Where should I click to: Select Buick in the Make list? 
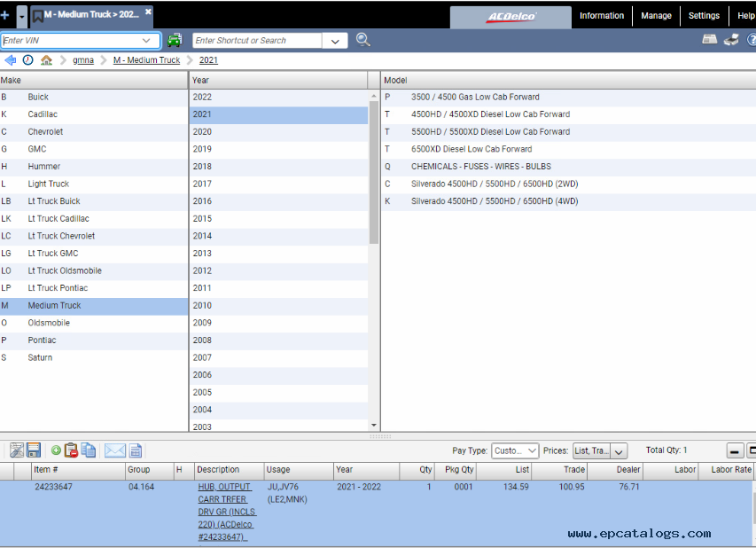point(94,97)
